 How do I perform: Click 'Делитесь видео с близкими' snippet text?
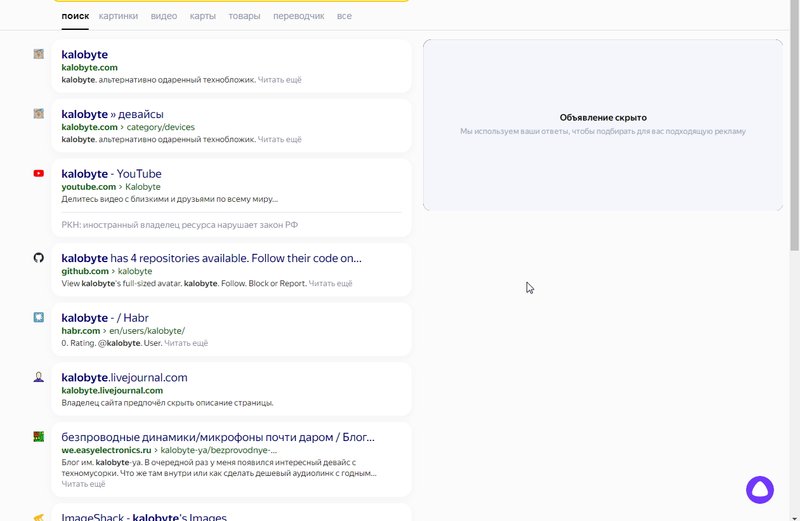pos(169,199)
